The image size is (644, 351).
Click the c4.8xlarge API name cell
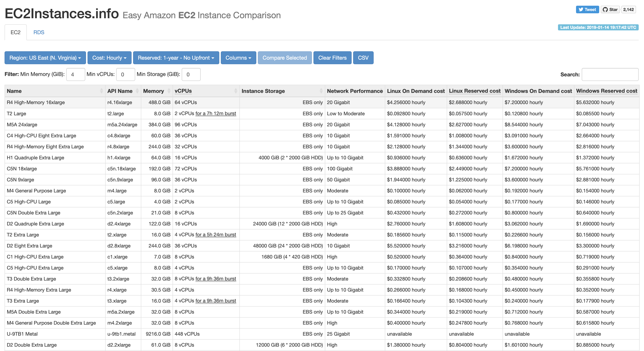[123, 136]
